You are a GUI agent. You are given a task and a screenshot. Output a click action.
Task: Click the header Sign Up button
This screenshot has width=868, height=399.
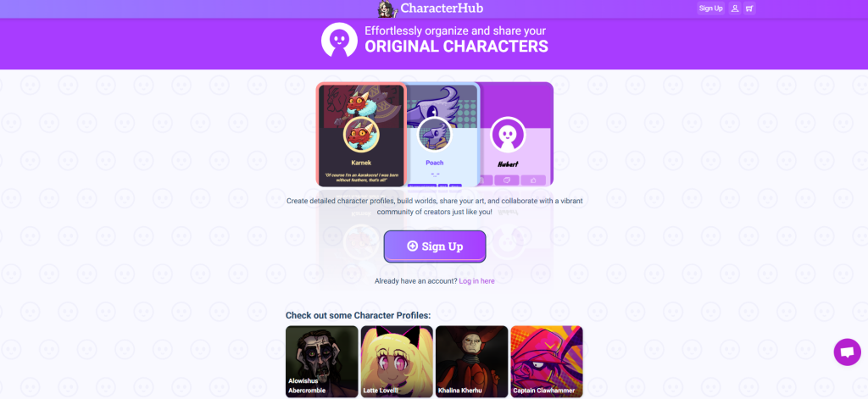[x=711, y=8]
